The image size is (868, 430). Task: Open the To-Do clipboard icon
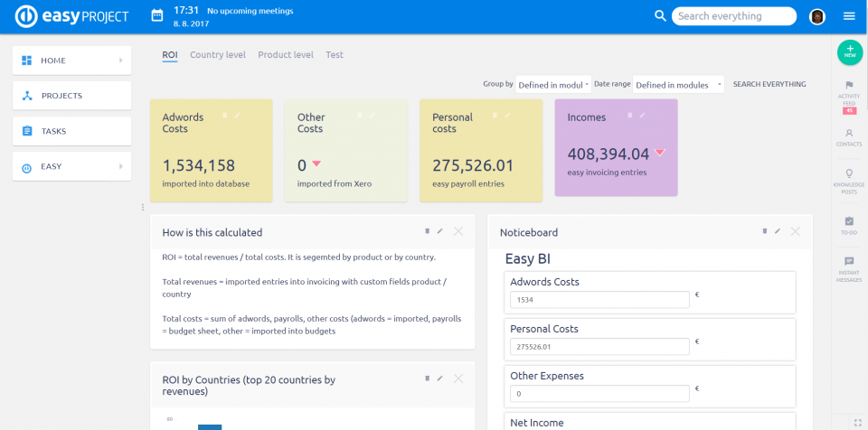coord(849,220)
